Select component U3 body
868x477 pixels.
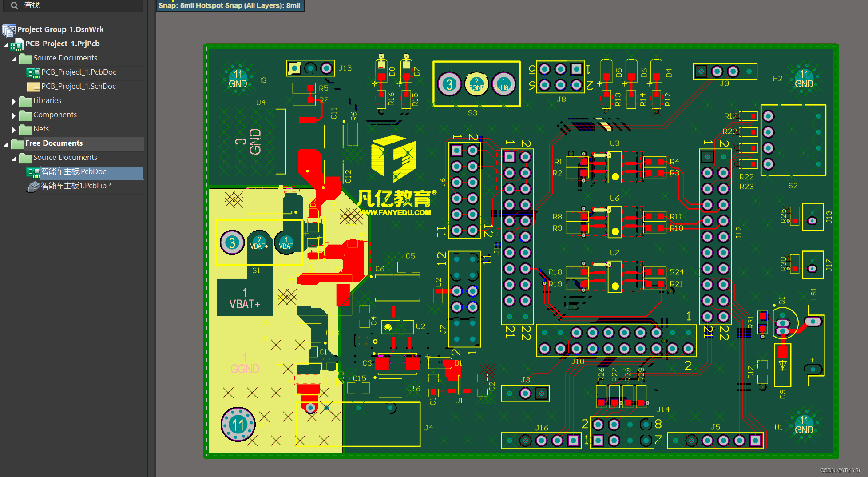(615, 167)
